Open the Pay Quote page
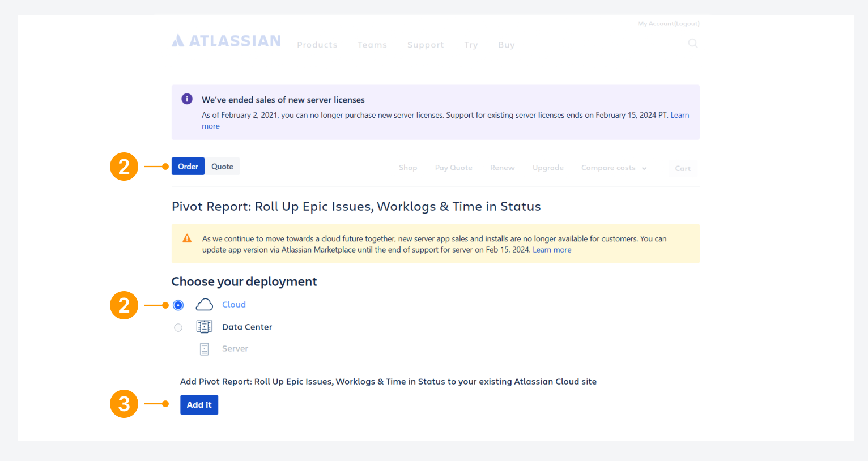868x461 pixels. (454, 168)
